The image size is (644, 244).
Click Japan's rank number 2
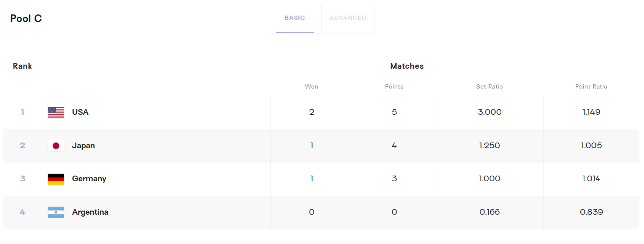(22, 146)
